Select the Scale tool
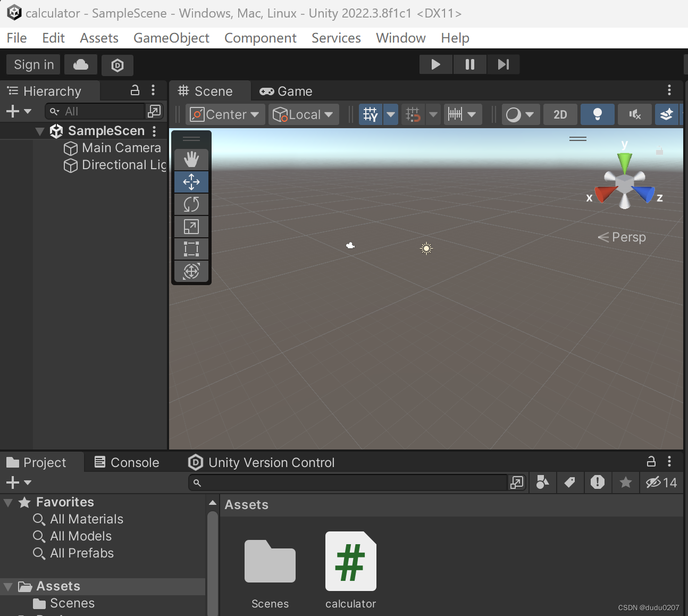Viewport: 688px width, 616px height. tap(191, 226)
